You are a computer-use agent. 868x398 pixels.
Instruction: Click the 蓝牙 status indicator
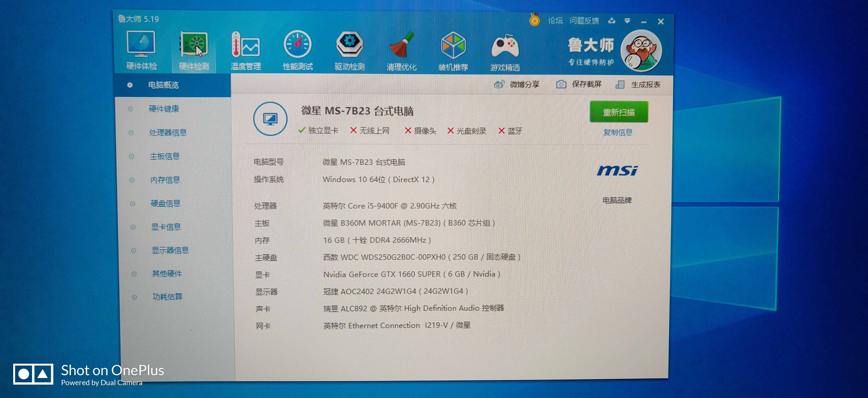click(x=510, y=131)
